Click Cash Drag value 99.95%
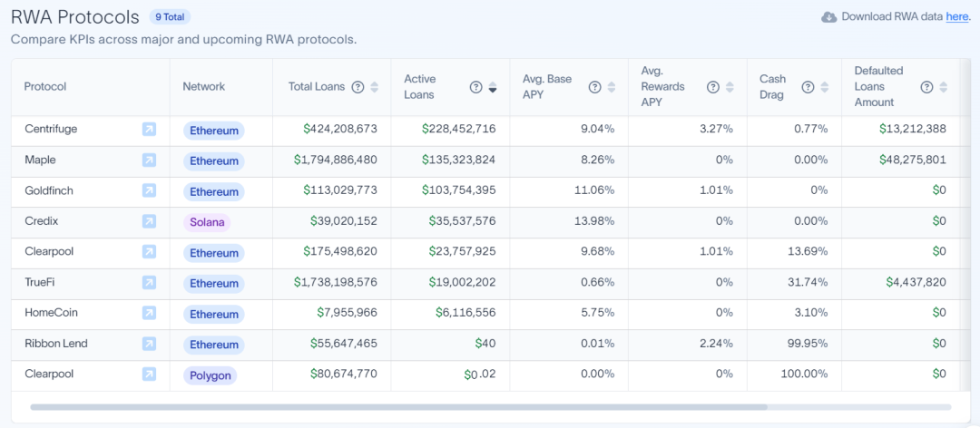The height and width of the screenshot is (428, 980). [808, 343]
